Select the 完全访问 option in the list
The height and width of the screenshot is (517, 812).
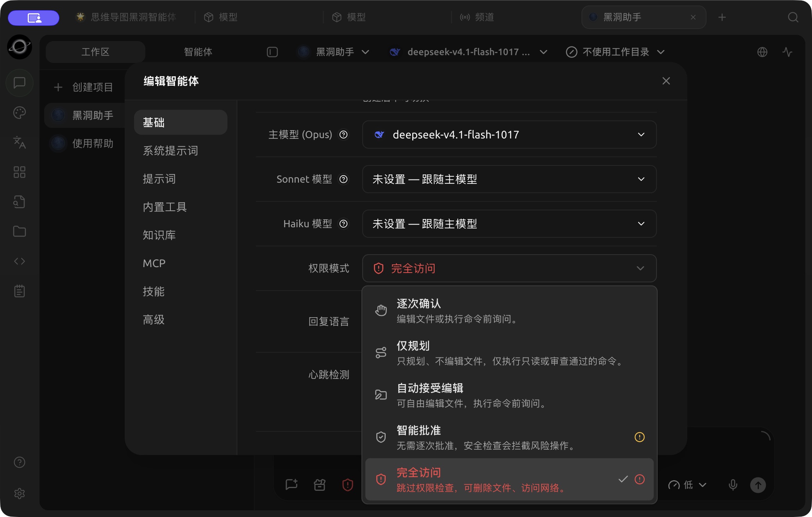click(509, 479)
